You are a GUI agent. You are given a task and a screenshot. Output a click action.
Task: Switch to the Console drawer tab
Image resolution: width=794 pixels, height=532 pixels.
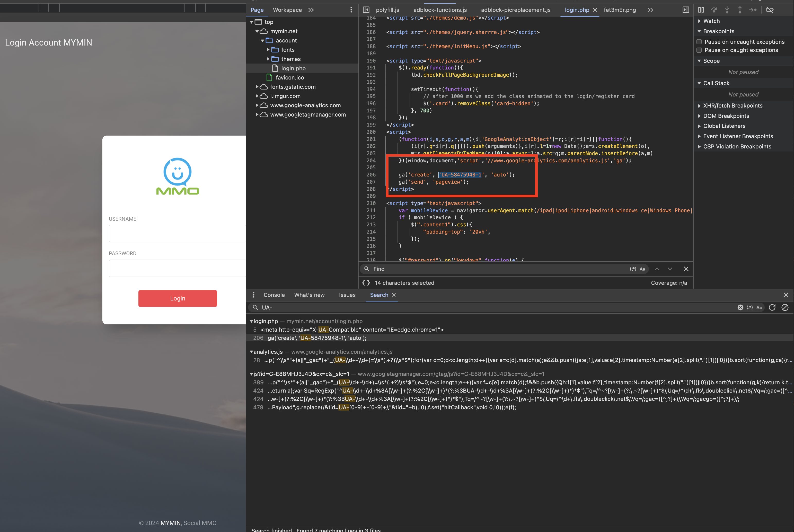pyautogui.click(x=274, y=295)
